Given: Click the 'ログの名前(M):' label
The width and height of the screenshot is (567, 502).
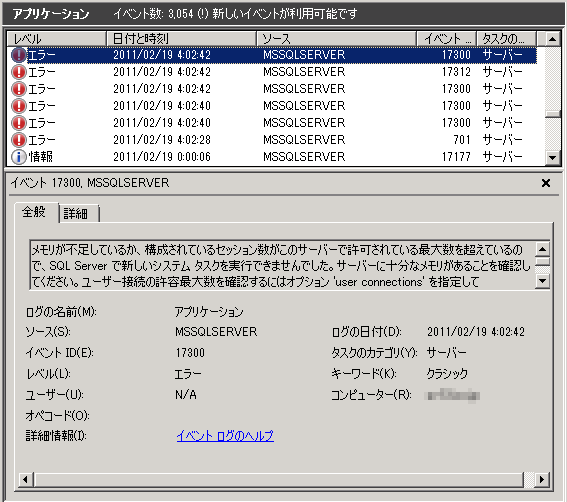Looking at the screenshot, I should (x=61, y=312).
